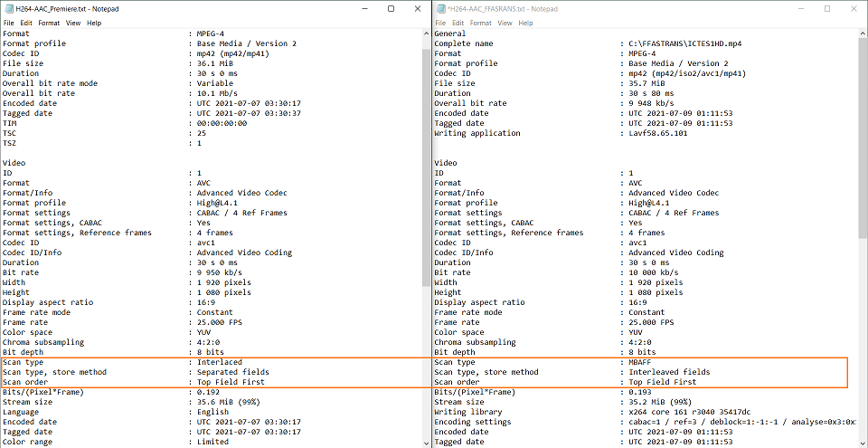Click 'Limited' color range value
The image size is (868, 448).
click(213, 442)
